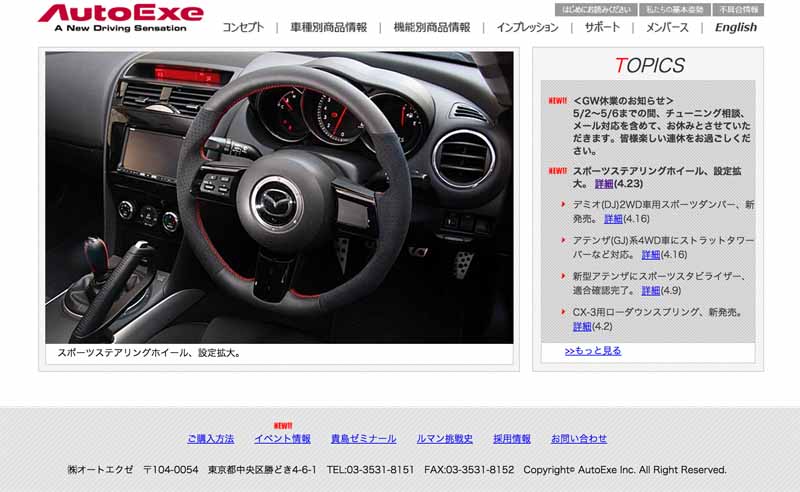The height and width of the screenshot is (492, 800).
Task: Open 詳細 link for アテンザ(GJ) strut tower bar
Action: [x=651, y=255]
